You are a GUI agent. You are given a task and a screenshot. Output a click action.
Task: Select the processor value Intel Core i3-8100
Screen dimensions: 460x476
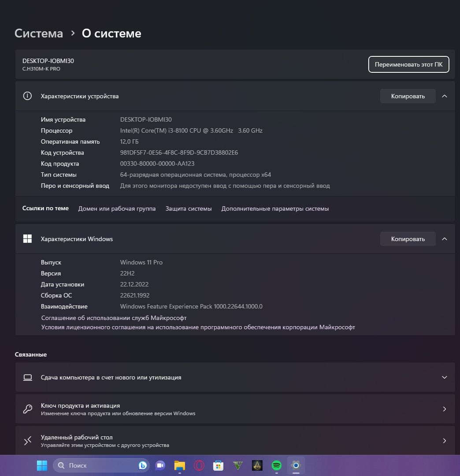(x=191, y=130)
